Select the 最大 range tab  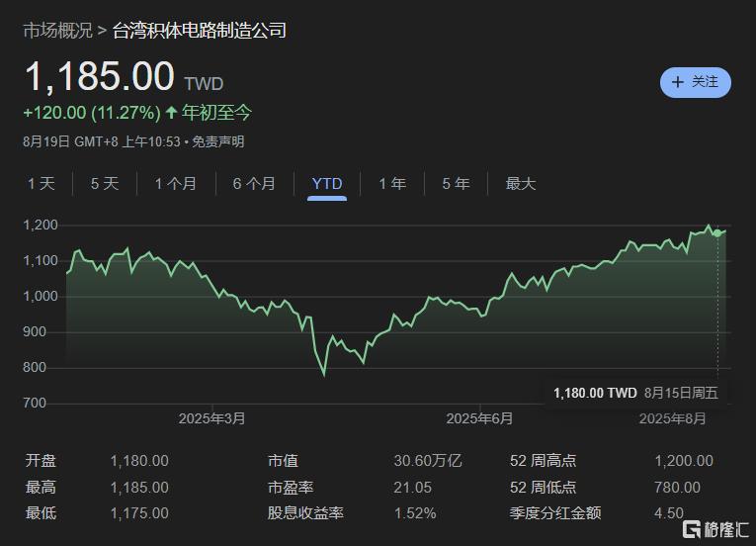point(521,183)
